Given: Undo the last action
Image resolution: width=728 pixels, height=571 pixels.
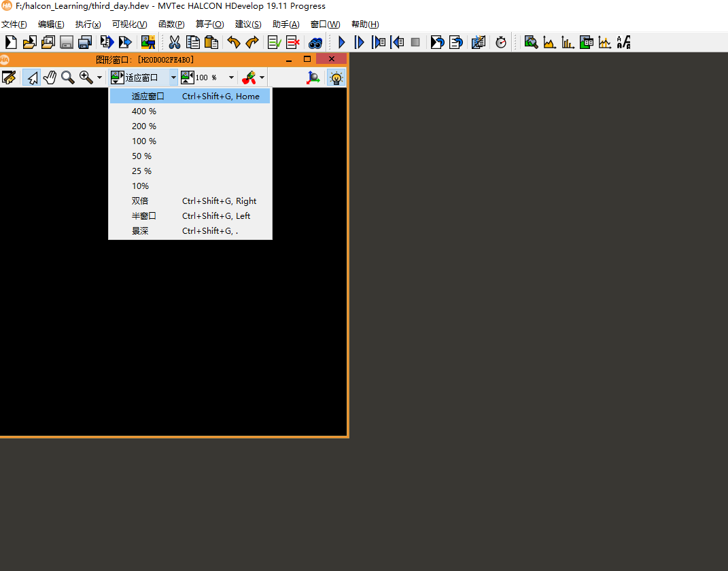Looking at the screenshot, I should pos(234,42).
